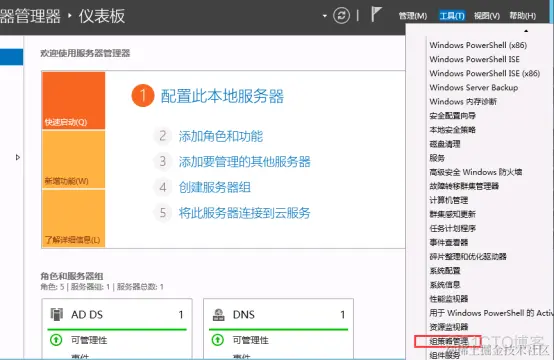Open 性能监视器

tap(449, 299)
